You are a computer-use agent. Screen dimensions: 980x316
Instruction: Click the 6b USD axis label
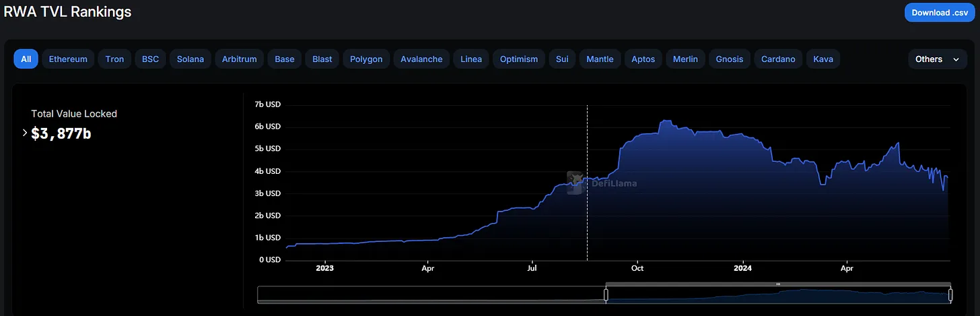[267, 127]
